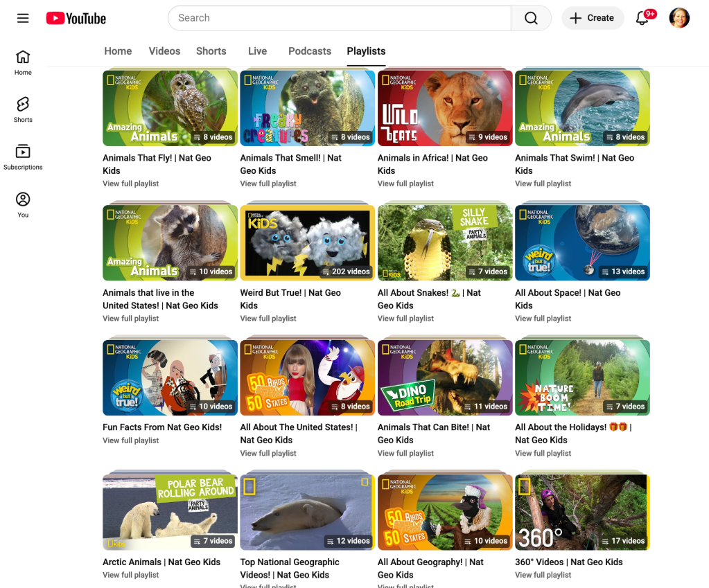Open the 360° Videos playlist thumbnail
The width and height of the screenshot is (709, 588).
[582, 512]
